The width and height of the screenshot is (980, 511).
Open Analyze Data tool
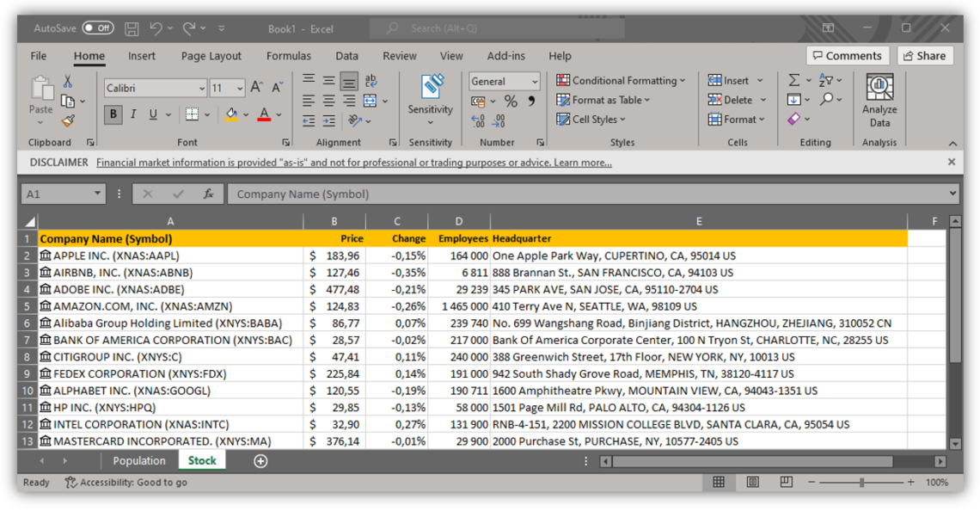tap(879, 100)
